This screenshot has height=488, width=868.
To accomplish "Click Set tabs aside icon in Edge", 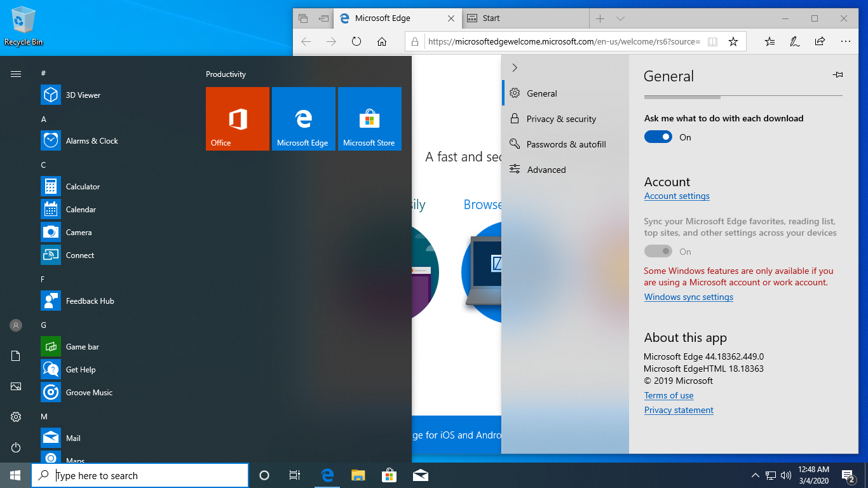I will point(324,18).
